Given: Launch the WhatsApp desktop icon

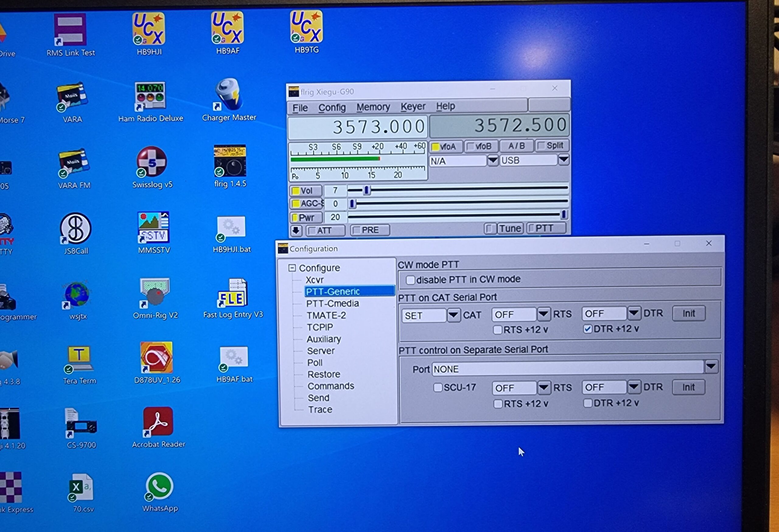Looking at the screenshot, I should 159,486.
